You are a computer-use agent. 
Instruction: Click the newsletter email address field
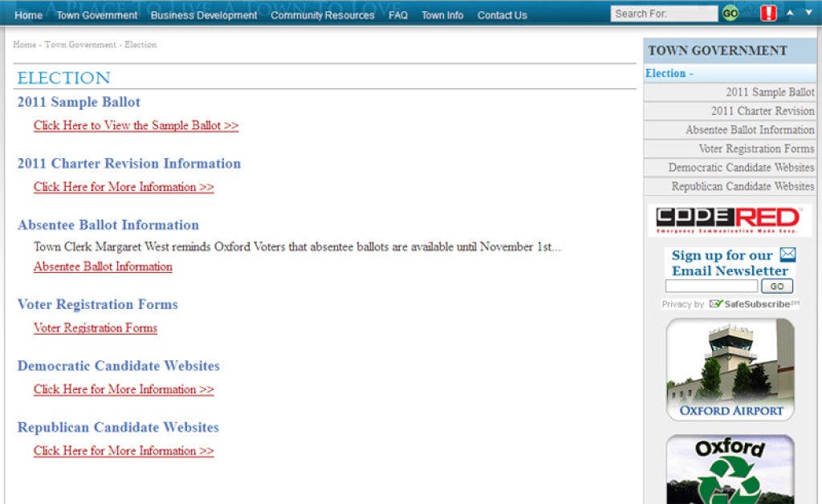[x=710, y=287]
